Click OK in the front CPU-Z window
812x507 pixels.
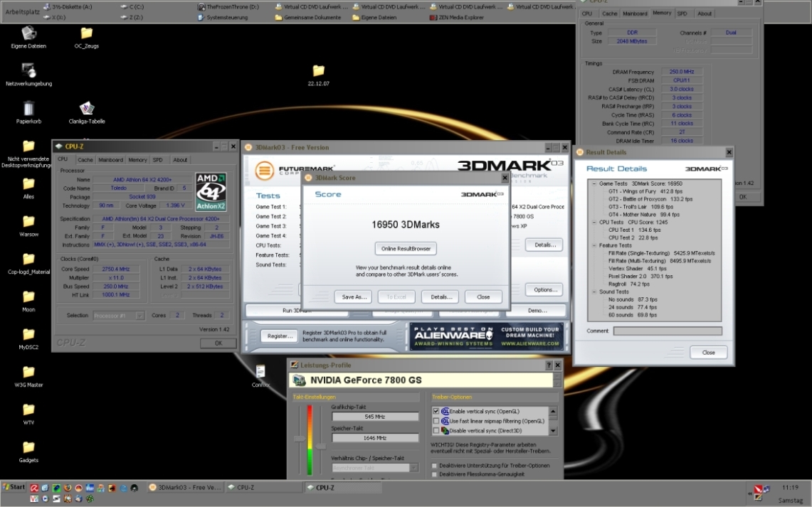pyautogui.click(x=218, y=343)
